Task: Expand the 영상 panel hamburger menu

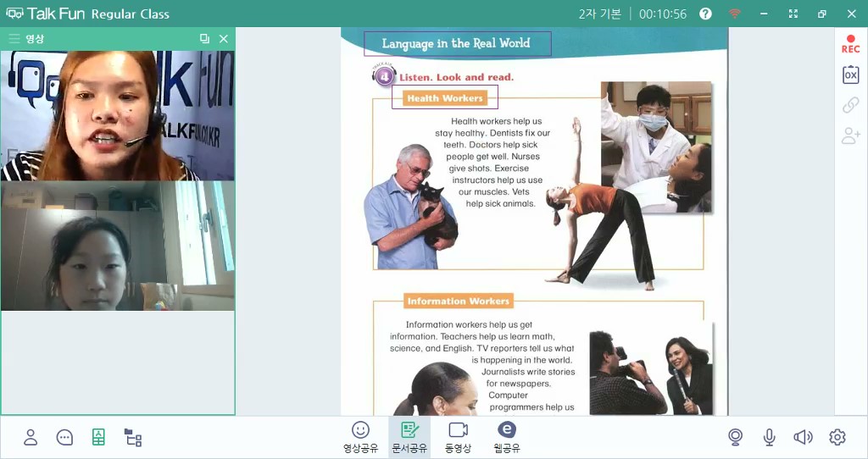Action: point(14,39)
